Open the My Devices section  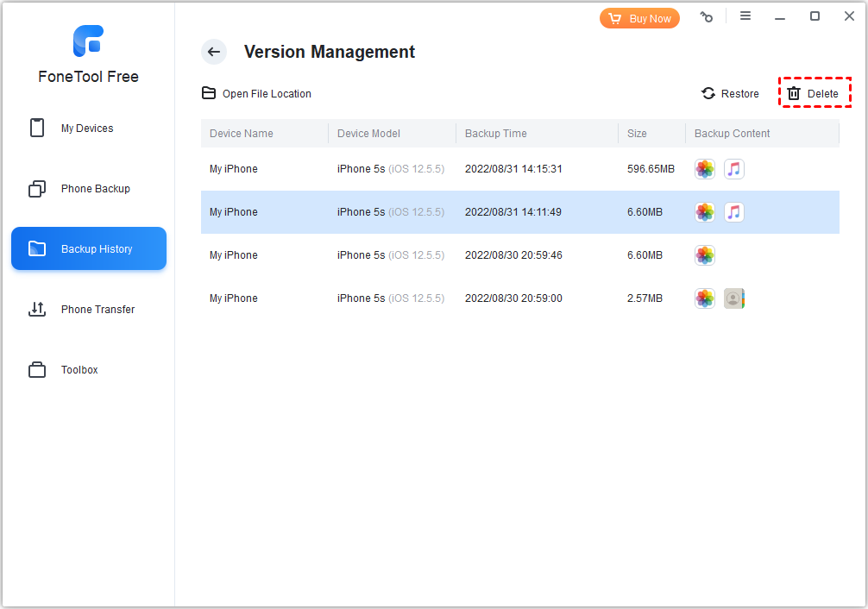87,129
